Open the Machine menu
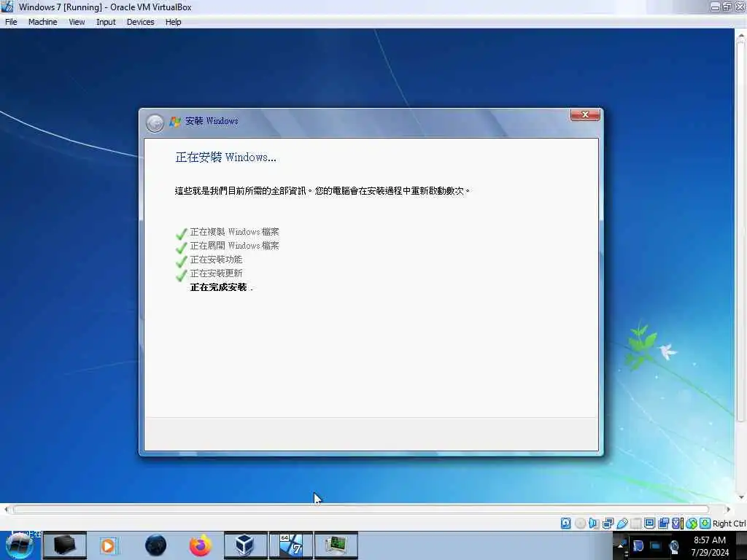This screenshot has height=560, width=747. [42, 22]
